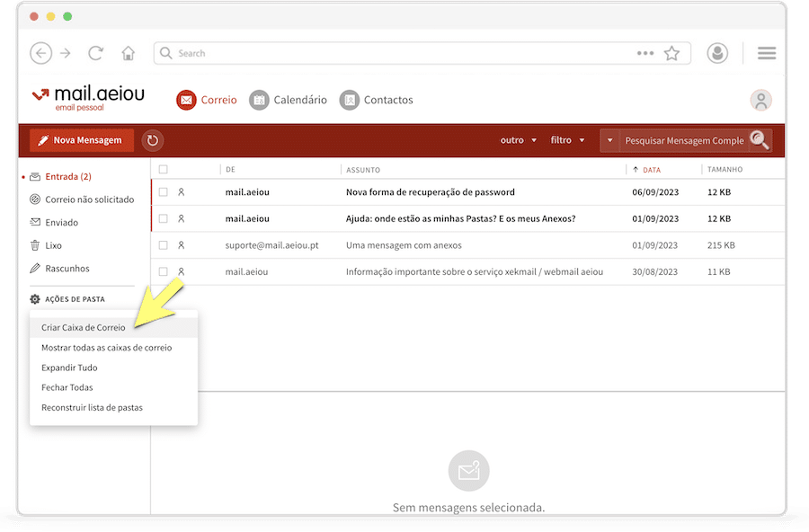Click the browser home icon
The width and height of the screenshot is (809, 532).
129,53
